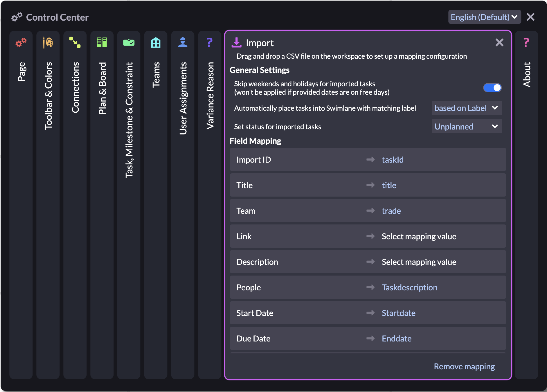547x392 pixels.
Task: Change Start Date mapping 'Startdate'
Action: [x=398, y=313]
